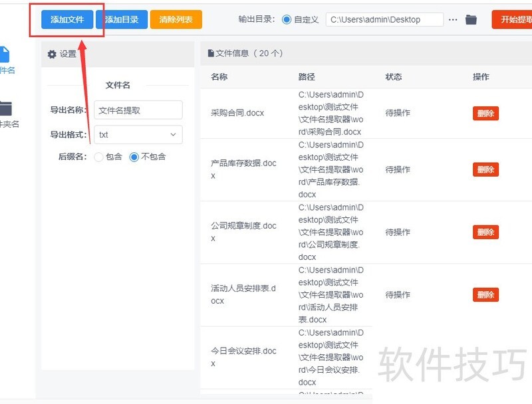Click the 添加文件 button
The image size is (532, 404).
pyautogui.click(x=67, y=20)
